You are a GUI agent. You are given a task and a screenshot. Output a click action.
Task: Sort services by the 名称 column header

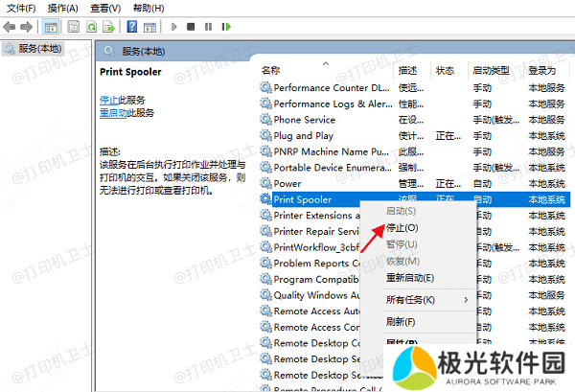coord(270,70)
